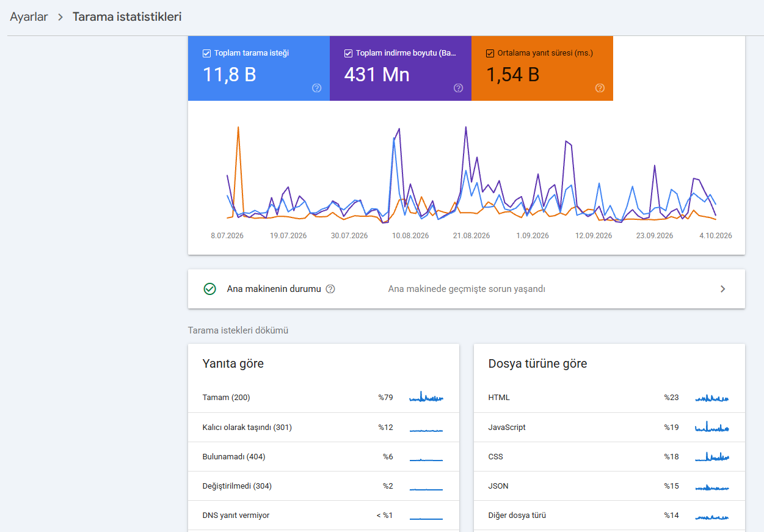
Task: Click green check status icon for host
Action: pos(209,289)
